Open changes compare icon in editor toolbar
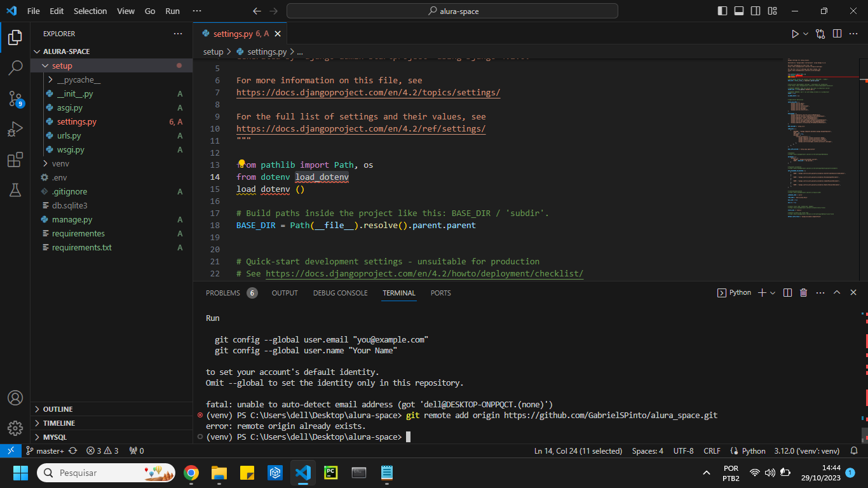 [820, 34]
